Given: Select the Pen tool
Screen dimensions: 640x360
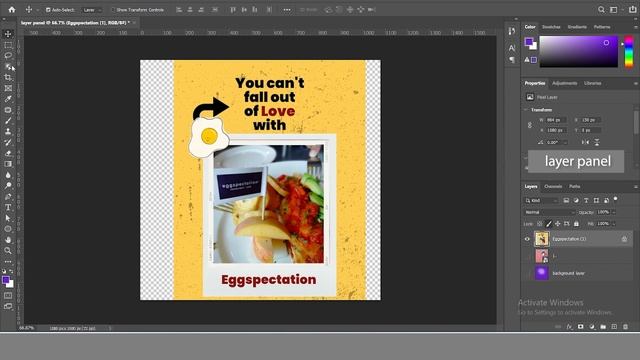Looking at the screenshot, I should 8,196.
